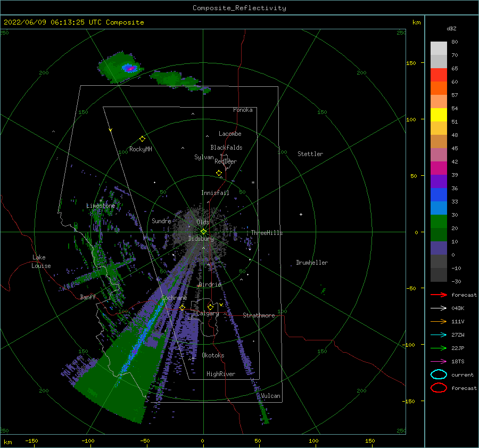Select the magenta dBZ swatch above 39
This screenshot has height=448, width=479.
pyautogui.click(x=439, y=168)
